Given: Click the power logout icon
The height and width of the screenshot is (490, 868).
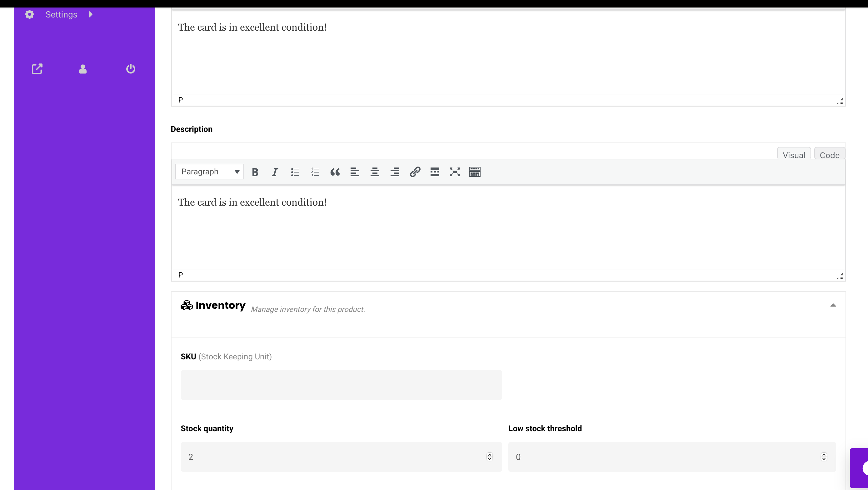Looking at the screenshot, I should [x=131, y=69].
